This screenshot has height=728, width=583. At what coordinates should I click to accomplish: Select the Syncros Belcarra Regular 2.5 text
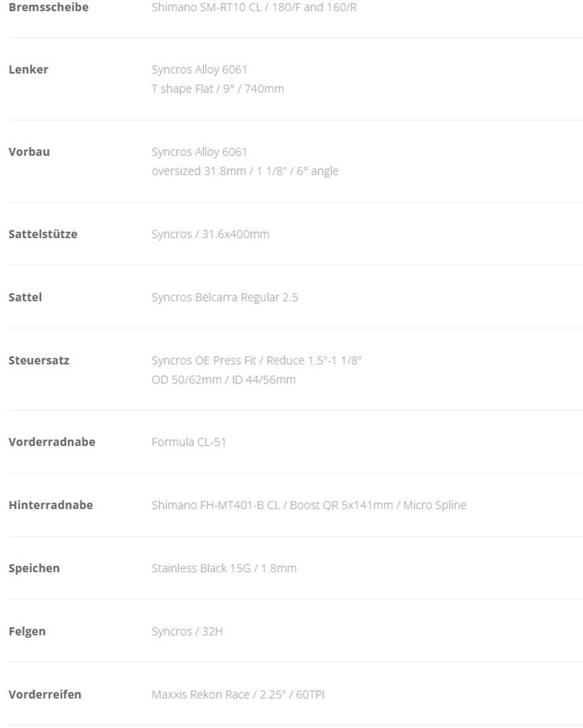(x=225, y=297)
